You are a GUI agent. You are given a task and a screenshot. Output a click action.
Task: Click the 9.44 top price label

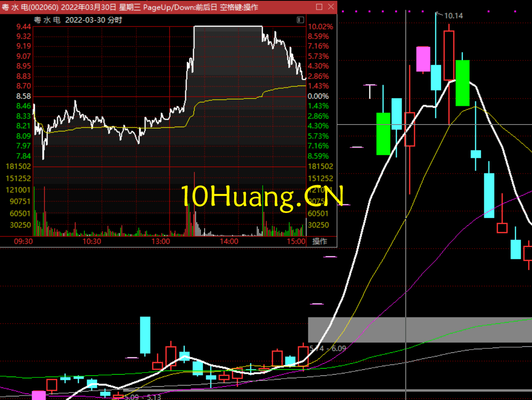tap(23, 27)
